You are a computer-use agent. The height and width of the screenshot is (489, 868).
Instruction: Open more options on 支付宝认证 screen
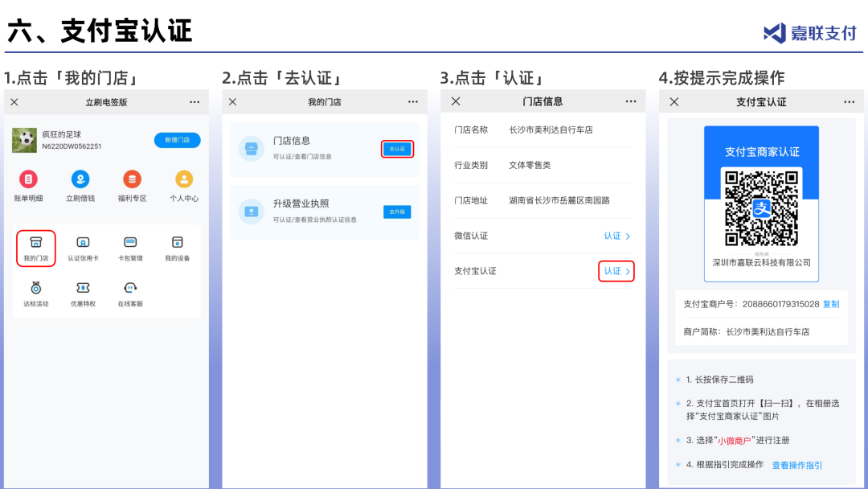point(850,102)
